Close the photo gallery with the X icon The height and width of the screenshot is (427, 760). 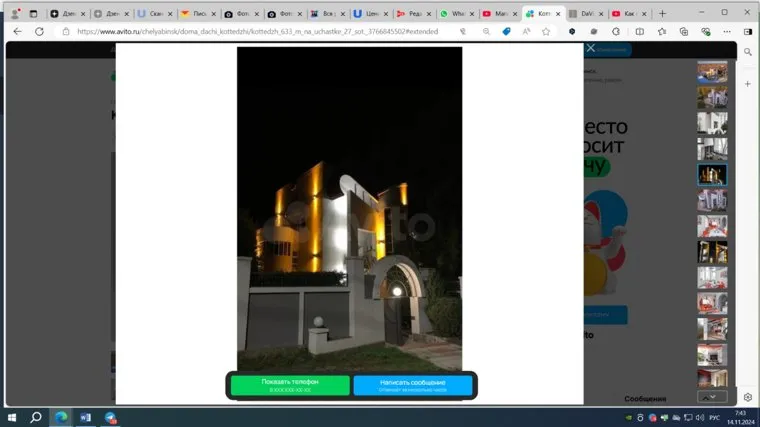[591, 48]
